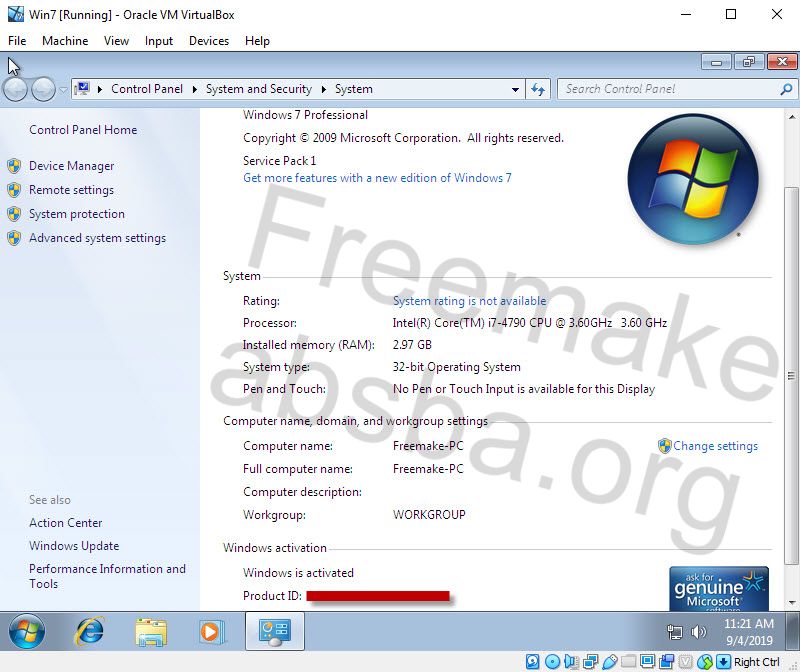This screenshot has height=672, width=800.
Task: Launch Internet Explorer from taskbar
Action: 90,632
